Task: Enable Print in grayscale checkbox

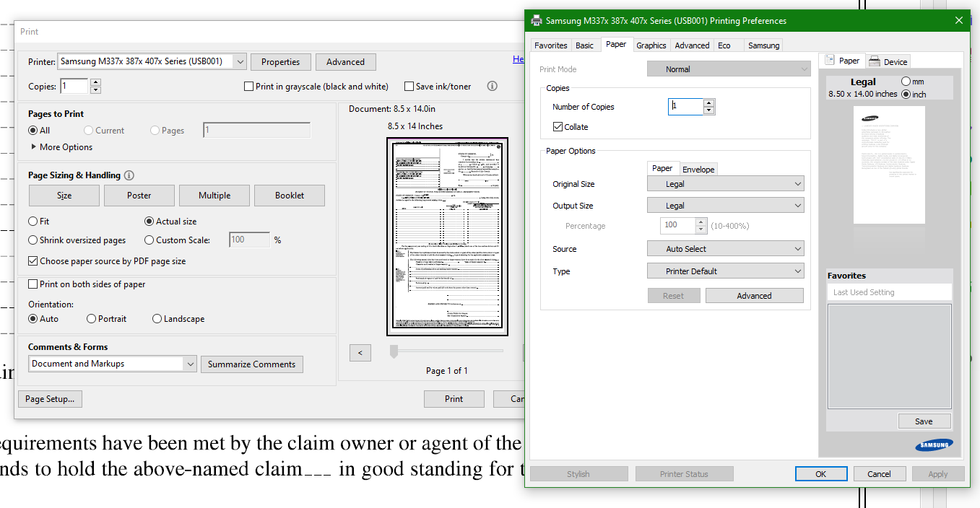Action: click(x=249, y=87)
